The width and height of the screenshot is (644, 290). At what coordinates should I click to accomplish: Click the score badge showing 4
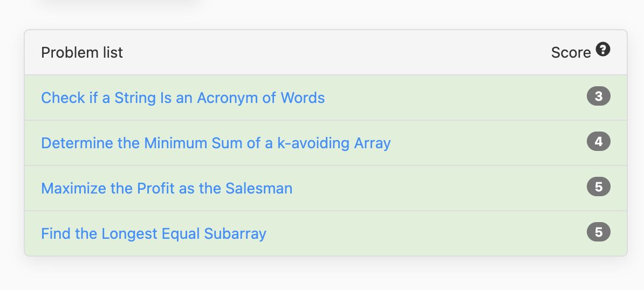click(598, 142)
